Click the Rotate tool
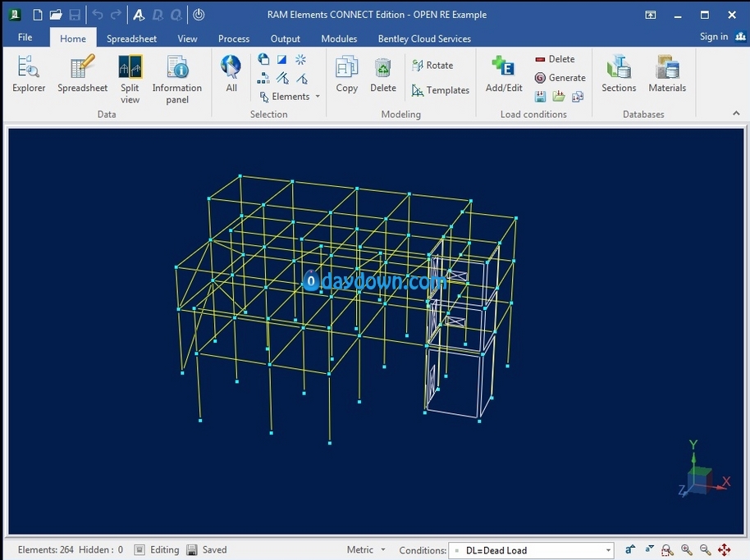This screenshot has height=560, width=750. click(x=432, y=65)
